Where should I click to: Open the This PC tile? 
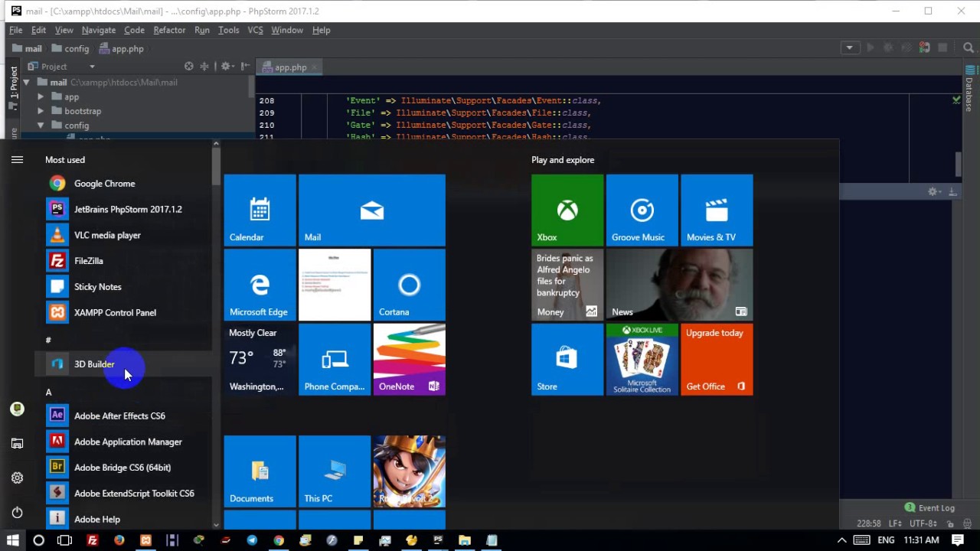[334, 471]
